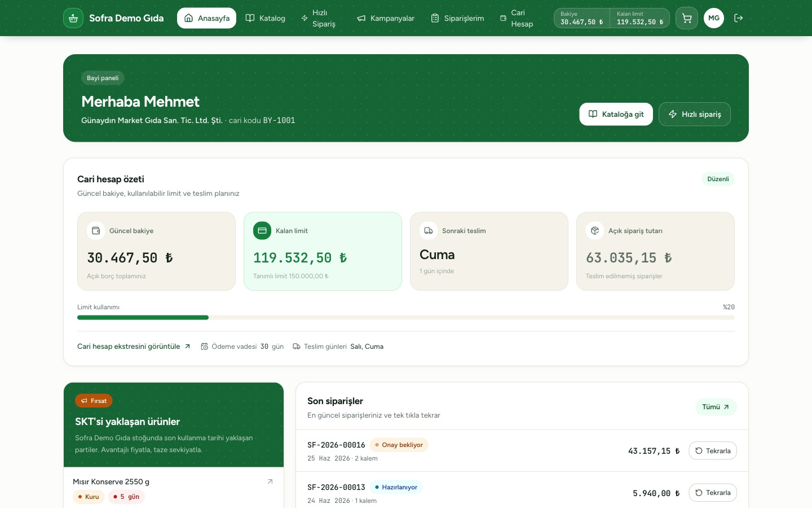Click the wallet icon in Güncel bakiye card
The height and width of the screenshot is (508, 812).
(96, 231)
